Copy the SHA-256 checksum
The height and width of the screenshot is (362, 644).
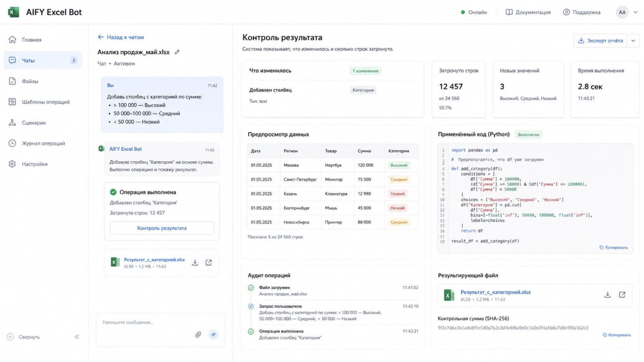click(x=617, y=335)
